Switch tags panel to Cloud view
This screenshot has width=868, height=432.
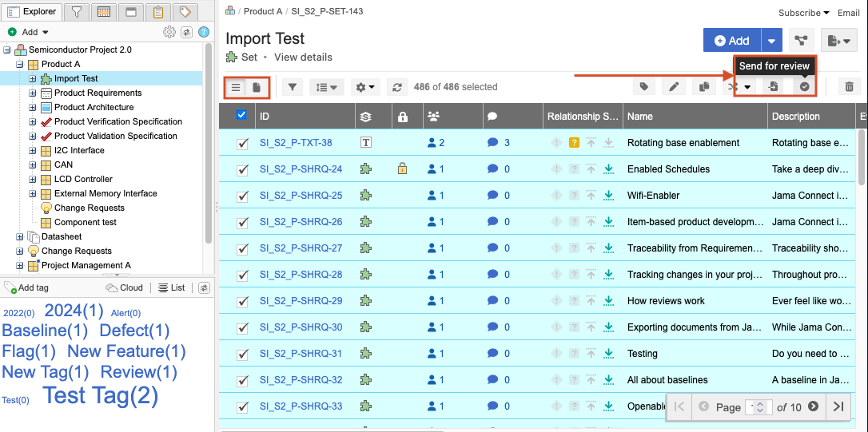click(125, 287)
